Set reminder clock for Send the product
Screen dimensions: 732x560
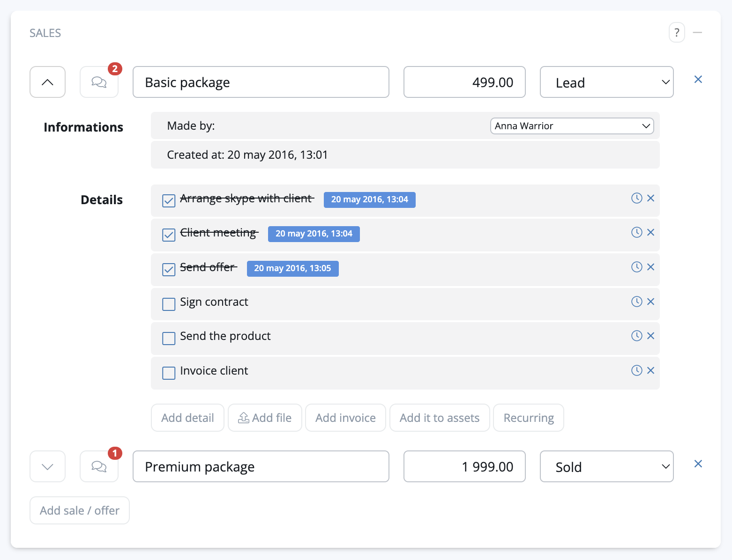(636, 336)
